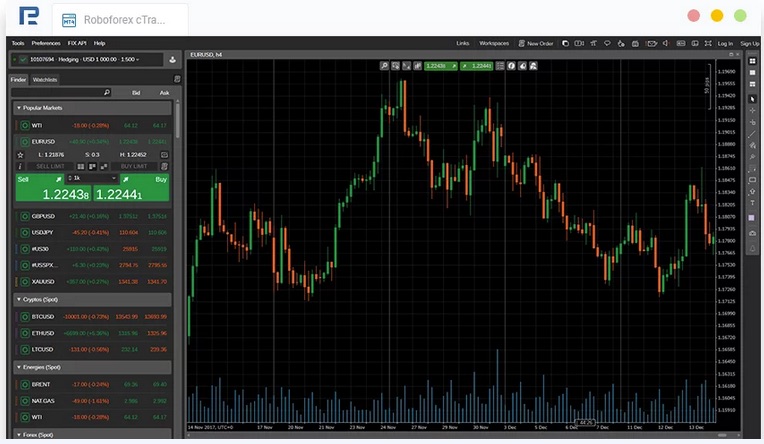
Task: Toggle the NAT.GAS symbol circle icon
Action: pos(25,401)
